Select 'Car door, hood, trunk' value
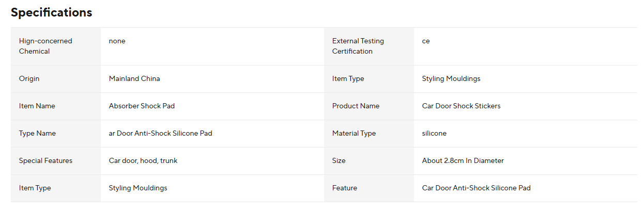 coord(143,161)
